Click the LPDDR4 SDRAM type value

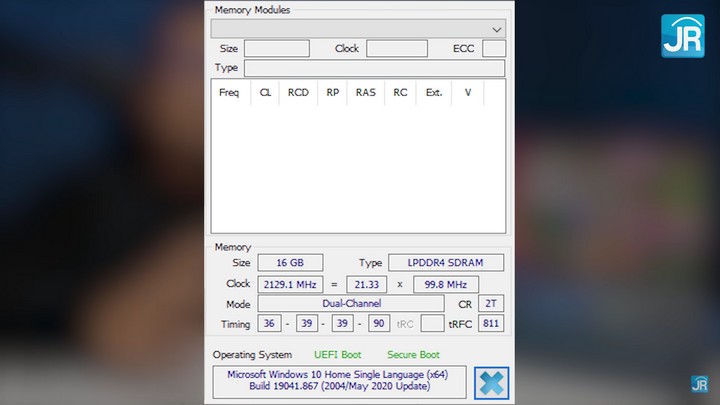[445, 263]
